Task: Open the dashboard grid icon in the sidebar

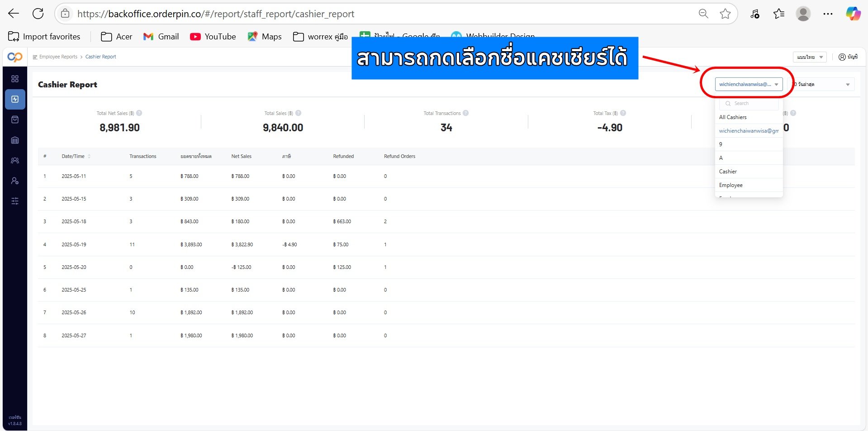Action: coord(15,79)
